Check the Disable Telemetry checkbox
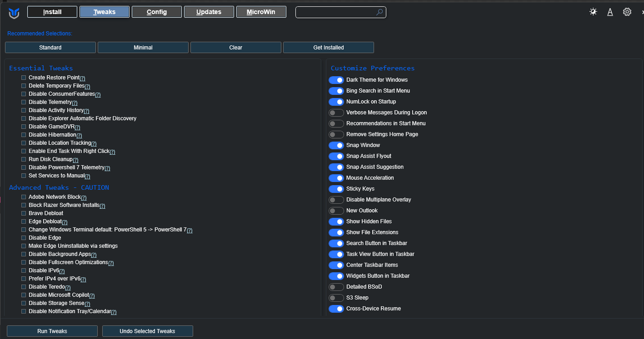The image size is (644, 339). [x=24, y=102]
